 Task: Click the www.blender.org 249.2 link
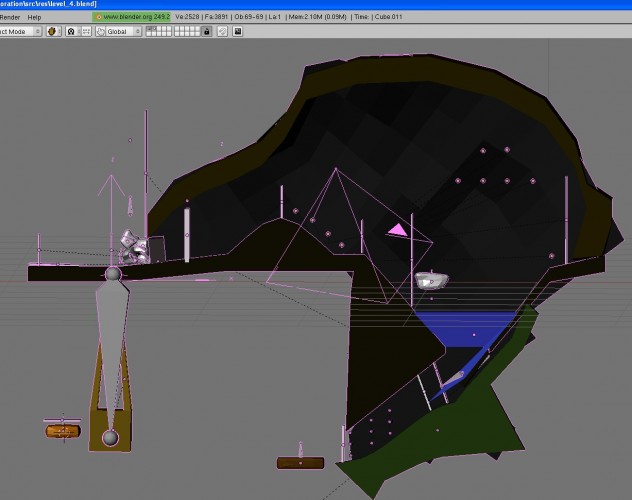click(x=132, y=17)
